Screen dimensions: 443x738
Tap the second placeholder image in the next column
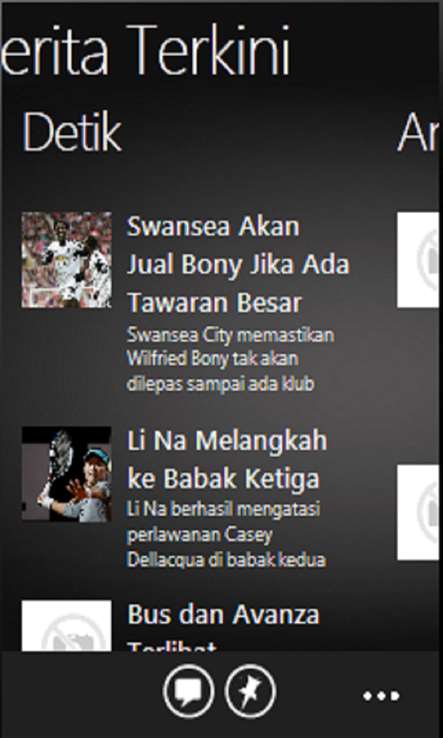(x=418, y=512)
